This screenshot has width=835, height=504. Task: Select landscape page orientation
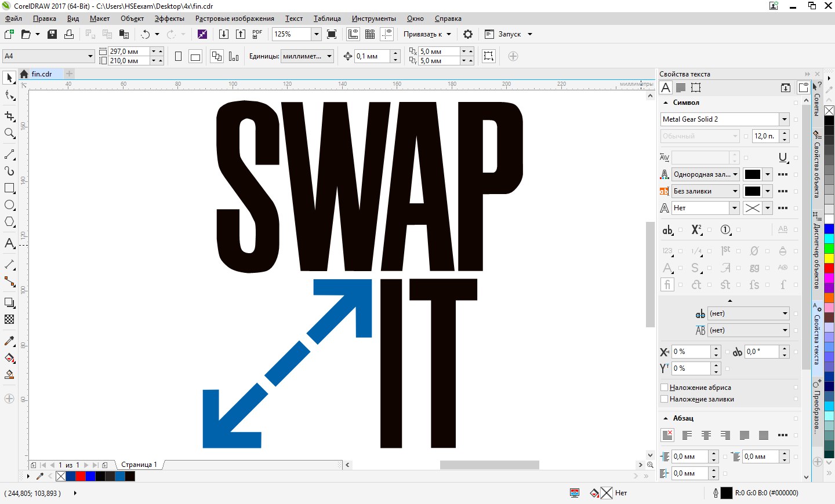click(195, 56)
